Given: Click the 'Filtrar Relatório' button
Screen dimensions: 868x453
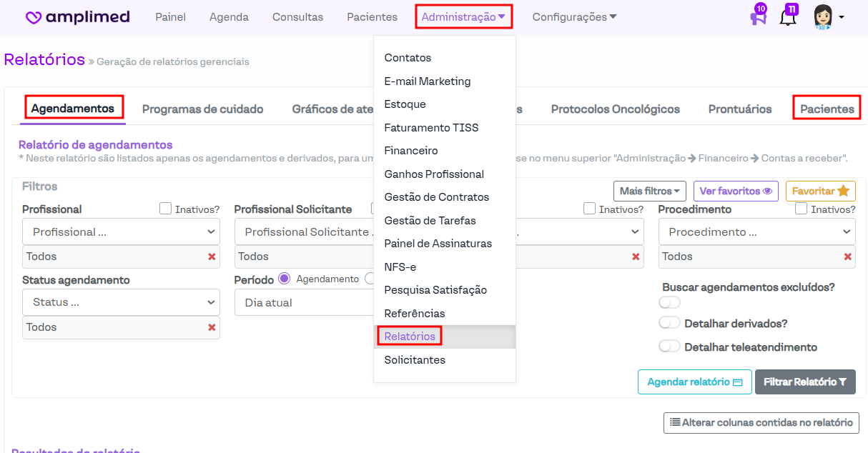Looking at the screenshot, I should click(805, 382).
